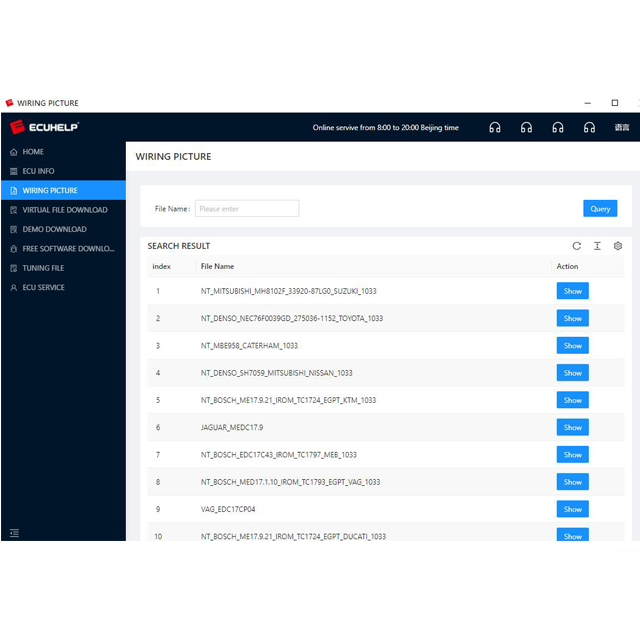Go to HOME in sidebar
This screenshot has width=640, height=640.
pyautogui.click(x=33, y=152)
